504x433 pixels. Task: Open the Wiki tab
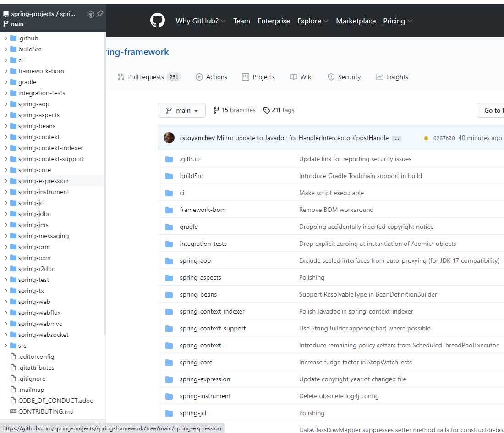(301, 77)
